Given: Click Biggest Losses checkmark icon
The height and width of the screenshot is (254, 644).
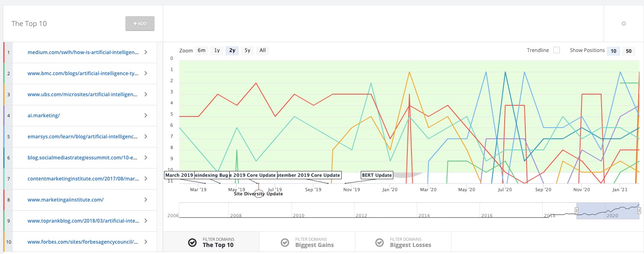Looking at the screenshot, I should (379, 242).
